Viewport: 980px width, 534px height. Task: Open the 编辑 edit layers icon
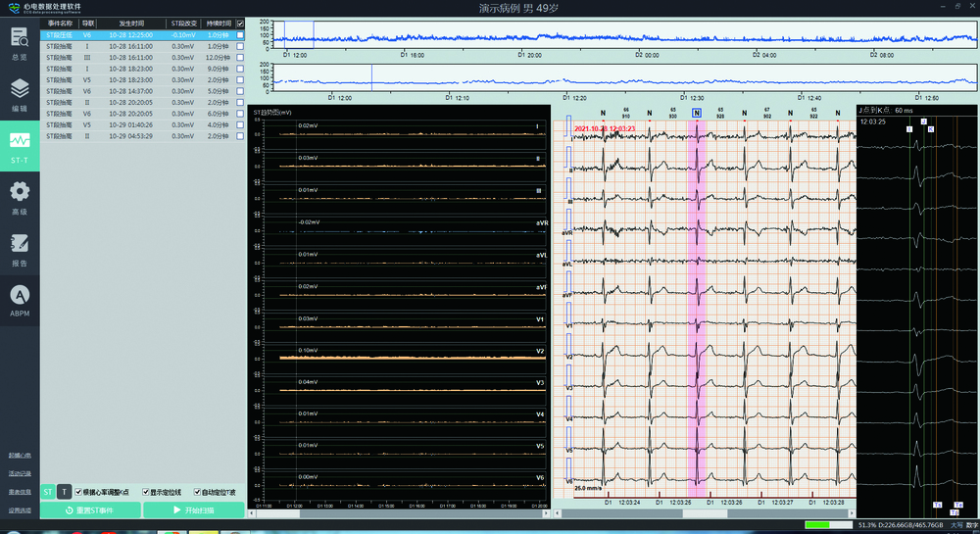[x=20, y=91]
